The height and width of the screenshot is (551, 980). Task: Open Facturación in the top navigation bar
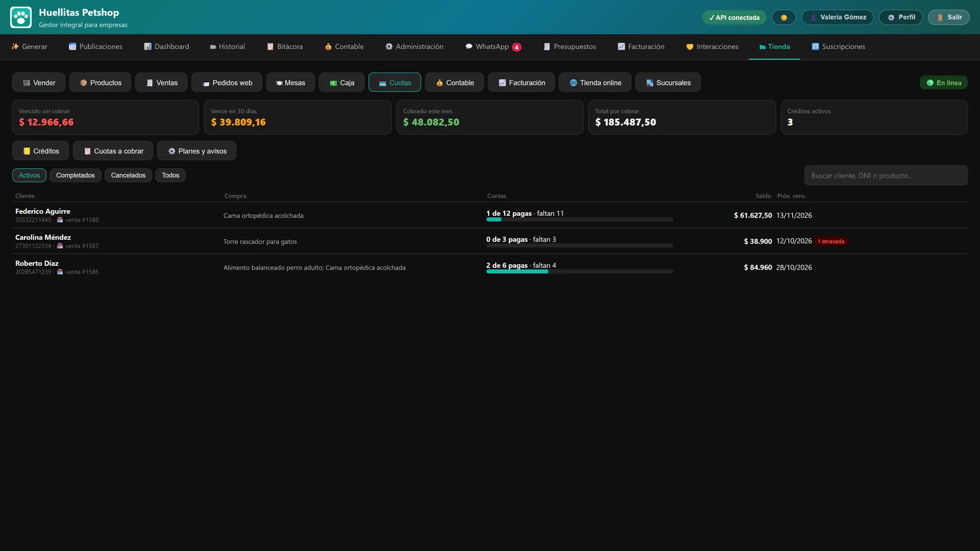coord(641,46)
